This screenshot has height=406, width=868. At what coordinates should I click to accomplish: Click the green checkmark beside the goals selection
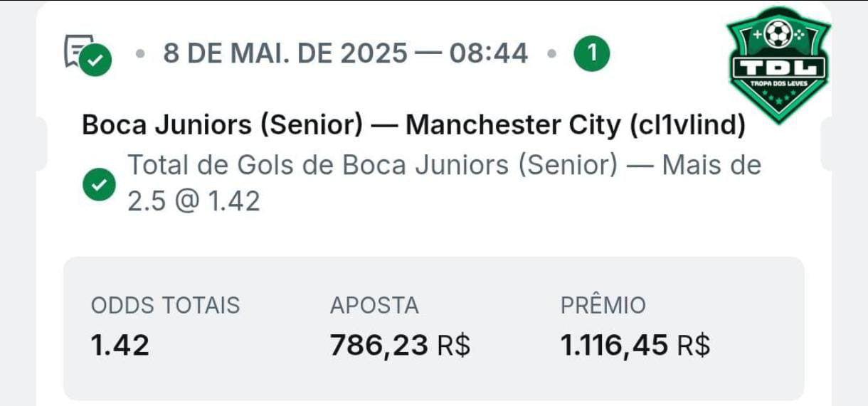[99, 185]
